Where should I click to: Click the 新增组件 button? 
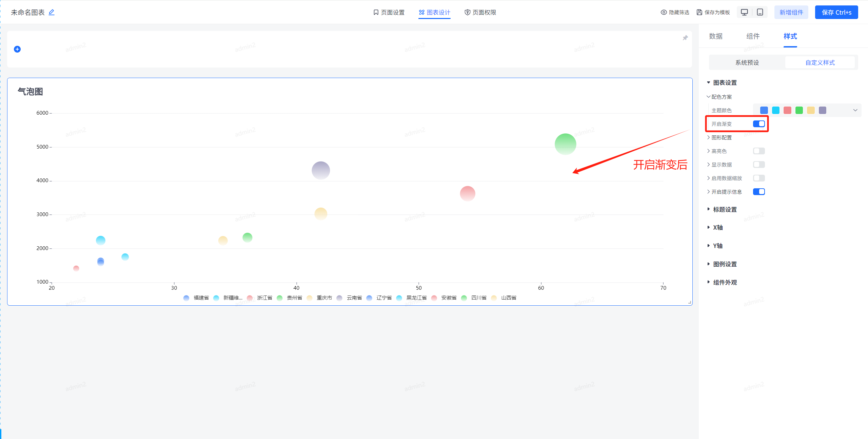791,12
